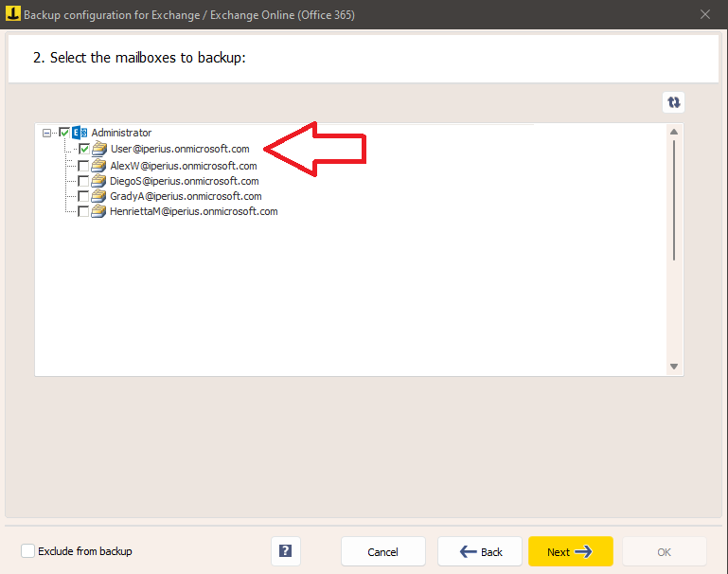
Task: Click the mailbox icon for HenriettaM@iperius.onmicrosoft.com
Action: pyautogui.click(x=98, y=212)
